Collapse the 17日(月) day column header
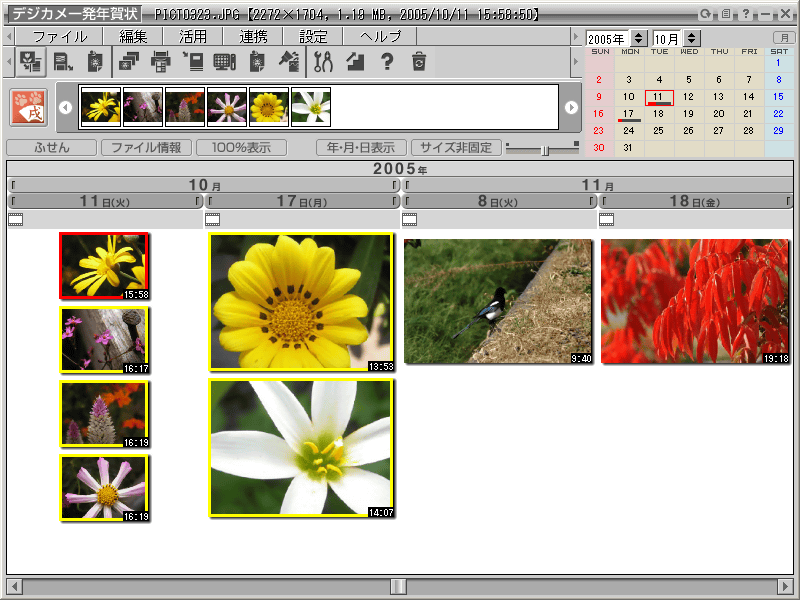Image resolution: width=800 pixels, height=600 pixels. (x=302, y=201)
